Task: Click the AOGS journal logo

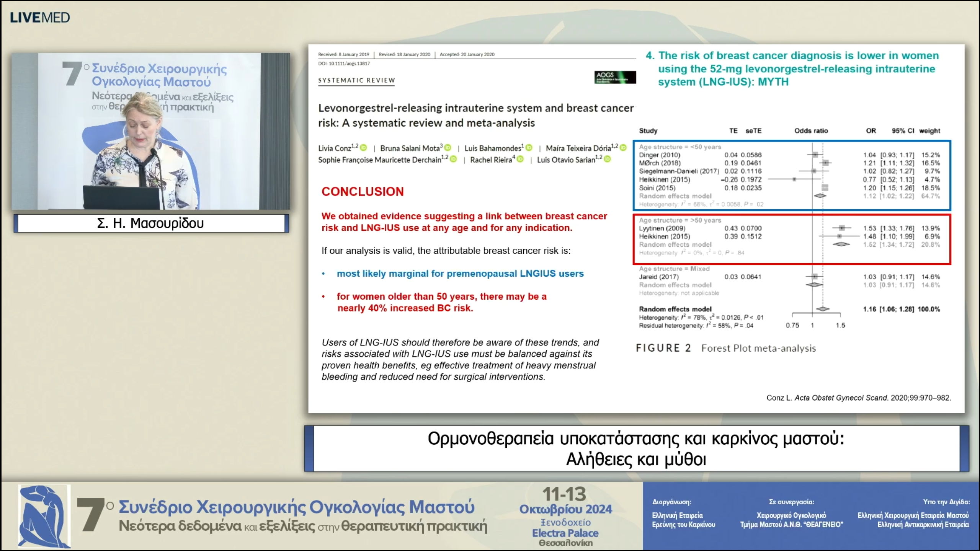Action: (615, 77)
